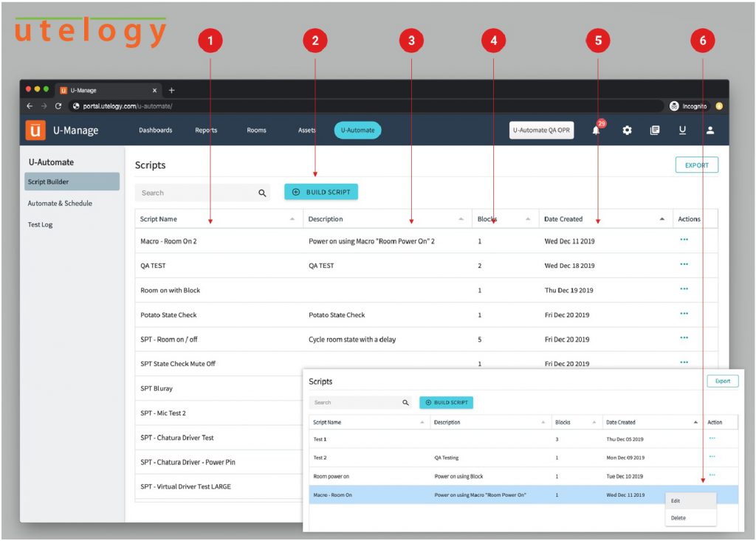Select the U-Automate navigation pill
756x541 pixels.
pyautogui.click(x=358, y=130)
